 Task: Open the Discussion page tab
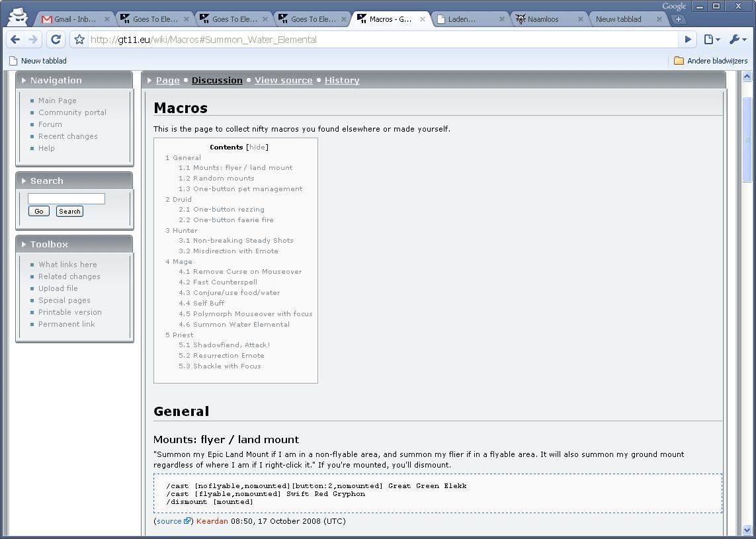coord(217,81)
